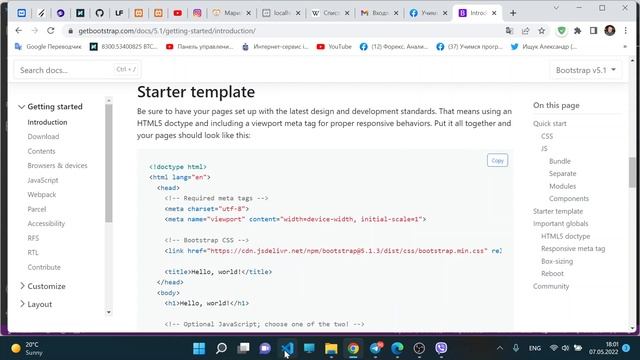The width and height of the screenshot is (640, 360).
Task: Open the Bootstrap v5.1 version dropdown
Action: pyautogui.click(x=586, y=70)
